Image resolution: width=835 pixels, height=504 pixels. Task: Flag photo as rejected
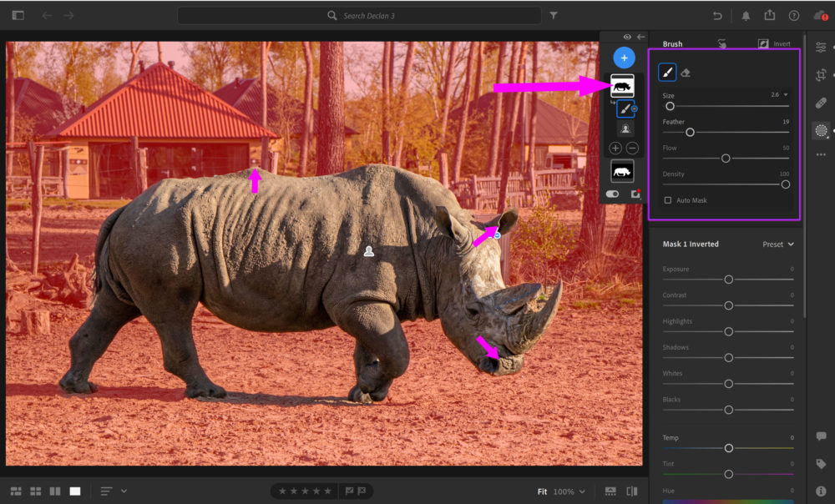click(362, 491)
